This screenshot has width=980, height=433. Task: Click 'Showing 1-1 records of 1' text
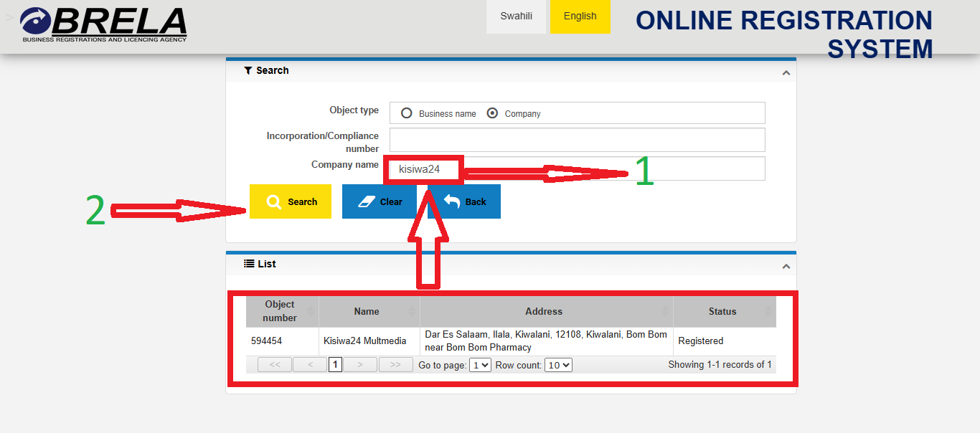point(720,365)
